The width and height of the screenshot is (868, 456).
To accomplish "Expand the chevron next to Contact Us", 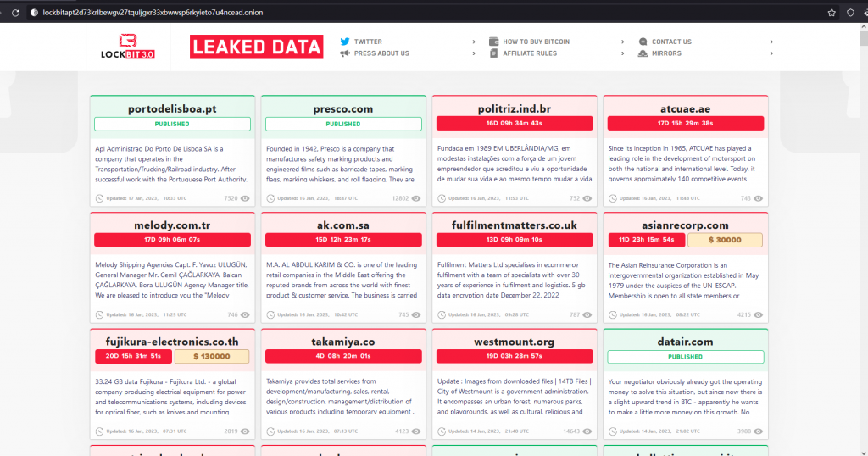I will coord(771,42).
